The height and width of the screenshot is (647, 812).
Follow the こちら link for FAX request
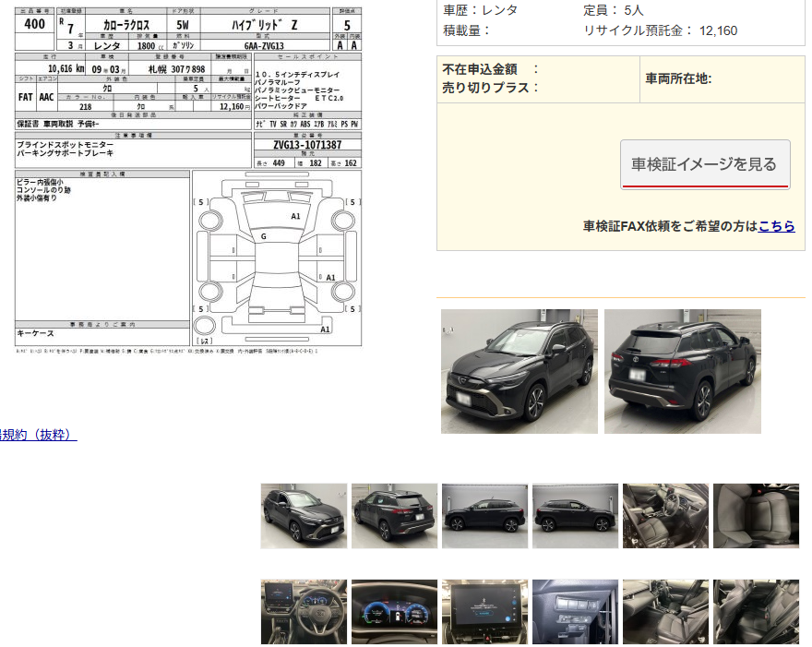(x=776, y=225)
